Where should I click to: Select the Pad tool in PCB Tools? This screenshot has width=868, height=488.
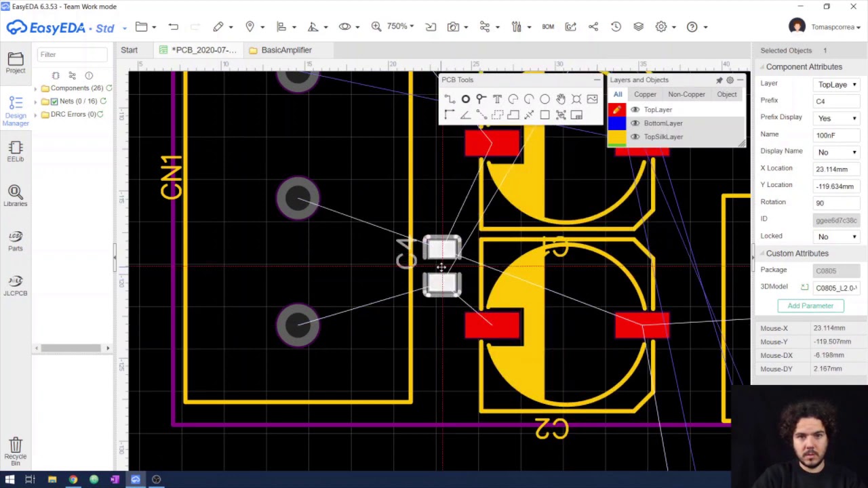[x=466, y=100]
